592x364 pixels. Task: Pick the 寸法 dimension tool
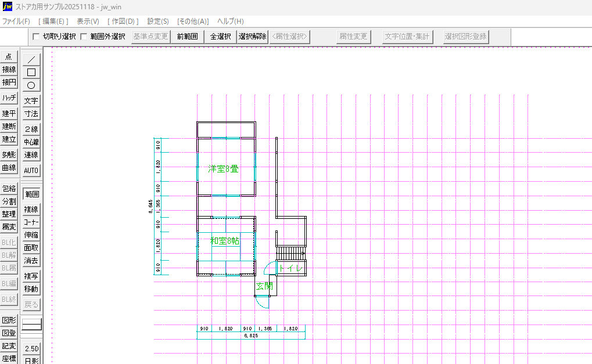point(31,114)
